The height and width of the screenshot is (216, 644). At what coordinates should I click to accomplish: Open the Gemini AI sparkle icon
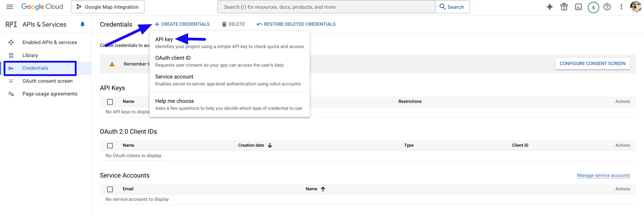(x=549, y=7)
